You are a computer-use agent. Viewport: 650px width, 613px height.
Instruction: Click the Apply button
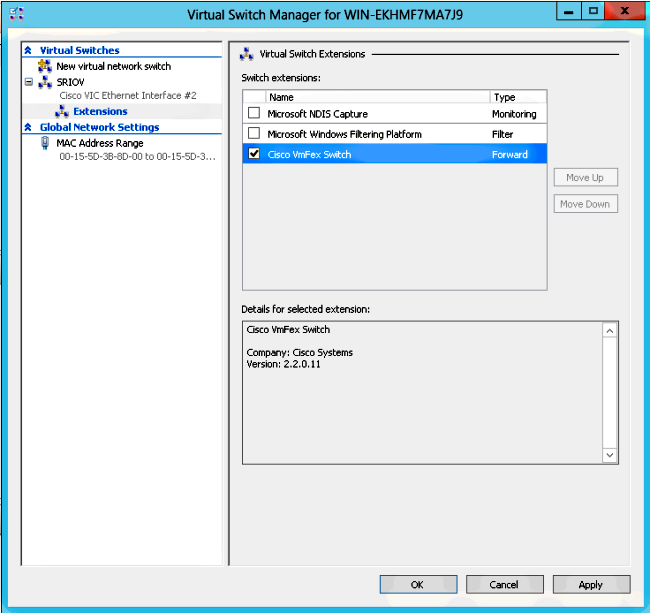pyautogui.click(x=591, y=584)
